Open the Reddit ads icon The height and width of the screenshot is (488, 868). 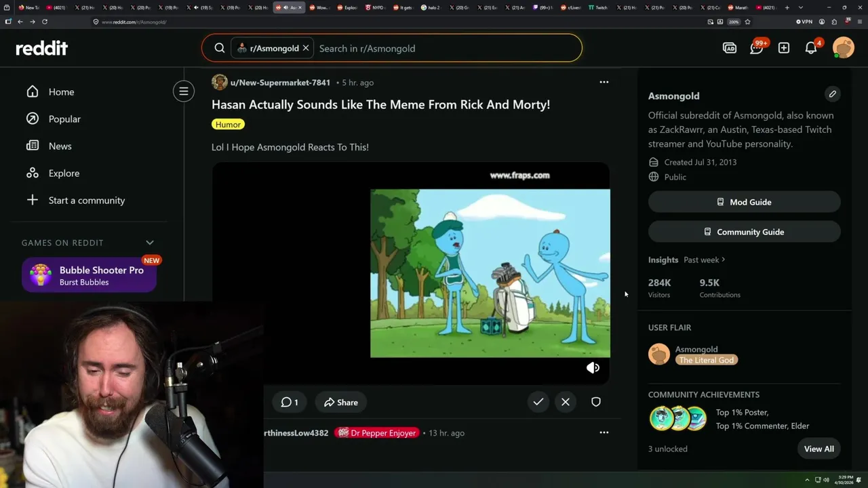coord(730,48)
